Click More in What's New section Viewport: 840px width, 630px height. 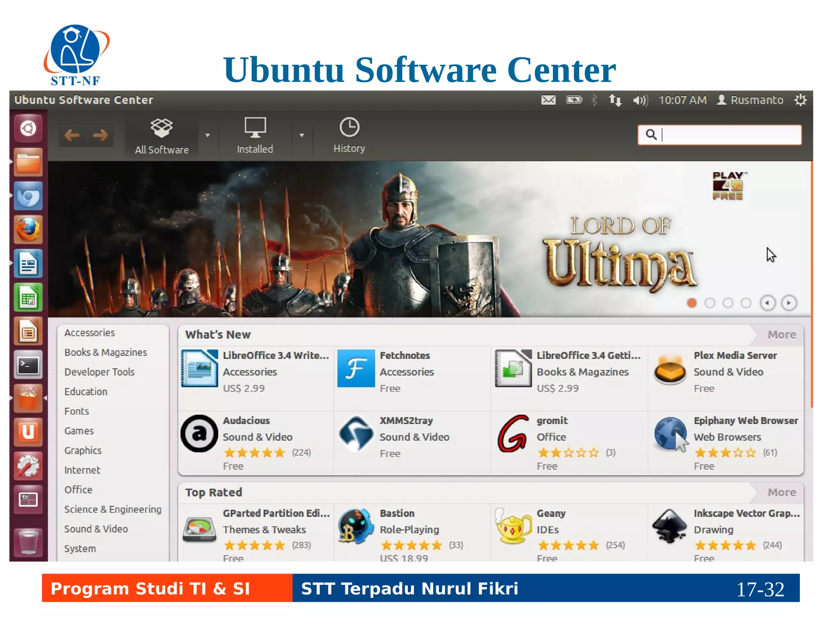click(x=781, y=335)
